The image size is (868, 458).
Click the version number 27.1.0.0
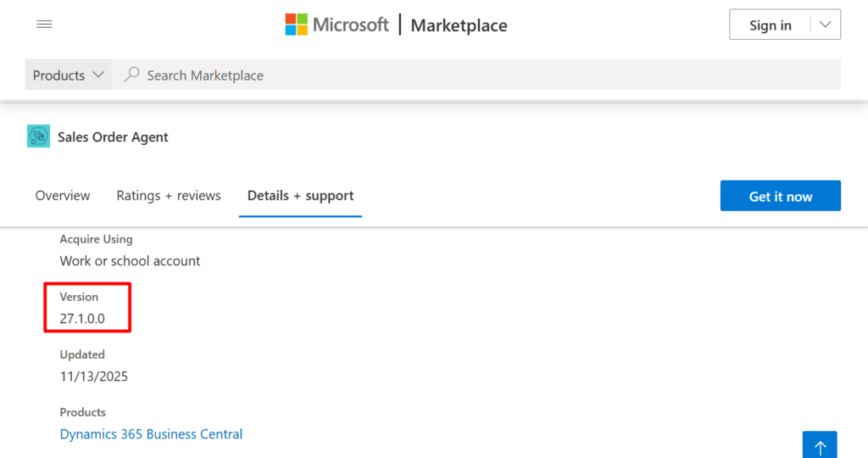pyautogui.click(x=82, y=319)
